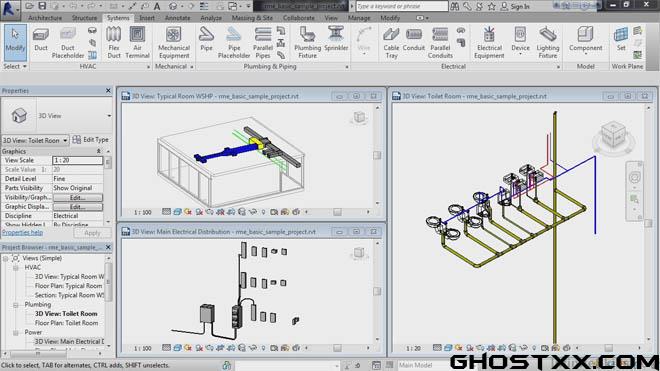The height and width of the screenshot is (371, 660).
Task: Select the Electrical Equipment tool
Action: coord(489,42)
